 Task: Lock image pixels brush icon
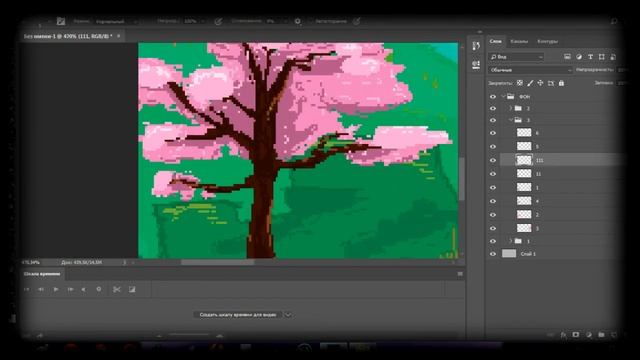[x=530, y=83]
